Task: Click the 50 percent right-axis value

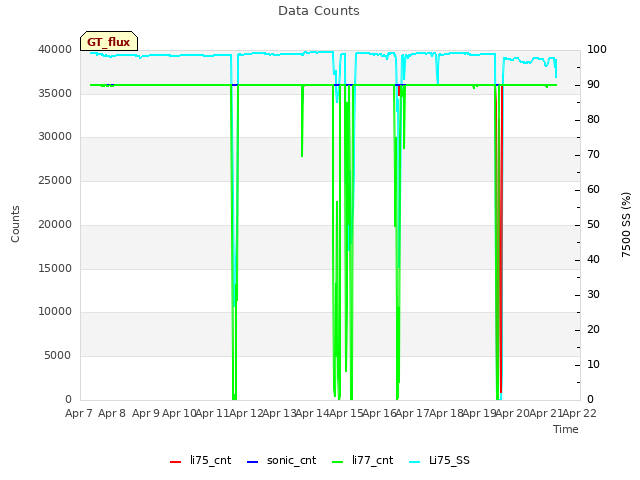Action: point(593,224)
